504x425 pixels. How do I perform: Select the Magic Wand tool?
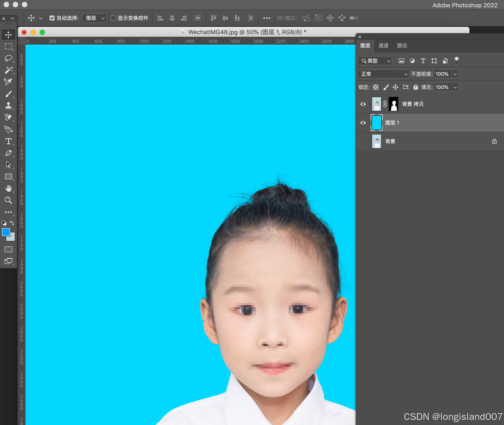click(8, 70)
